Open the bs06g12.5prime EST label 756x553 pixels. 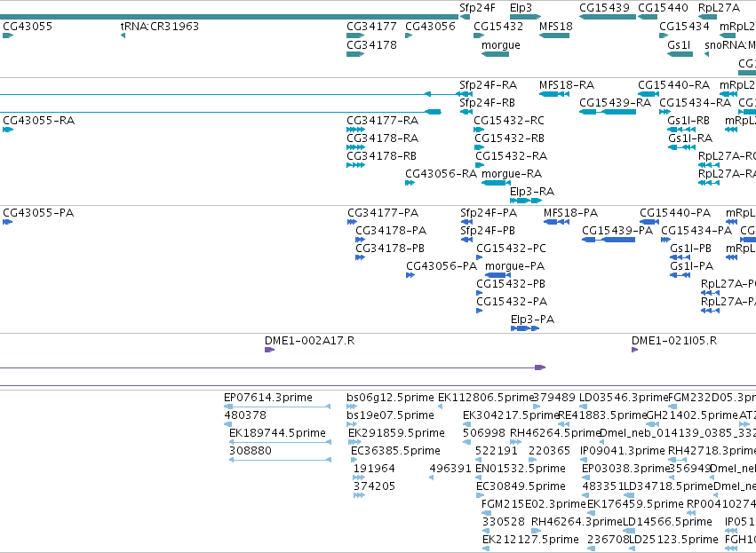tap(390, 398)
